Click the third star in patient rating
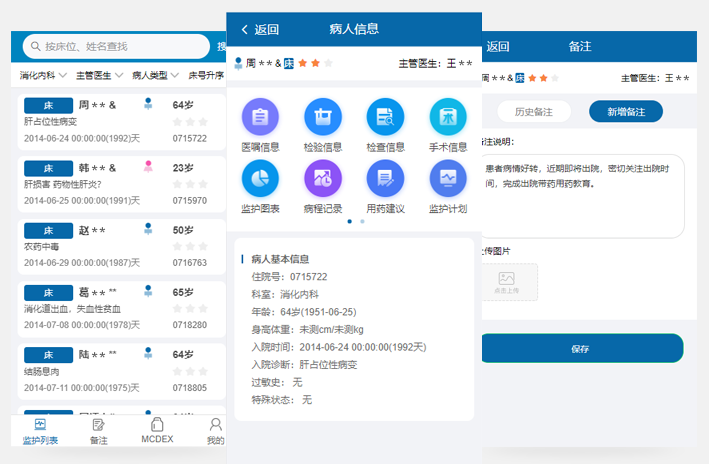709x464 pixels. (x=328, y=63)
